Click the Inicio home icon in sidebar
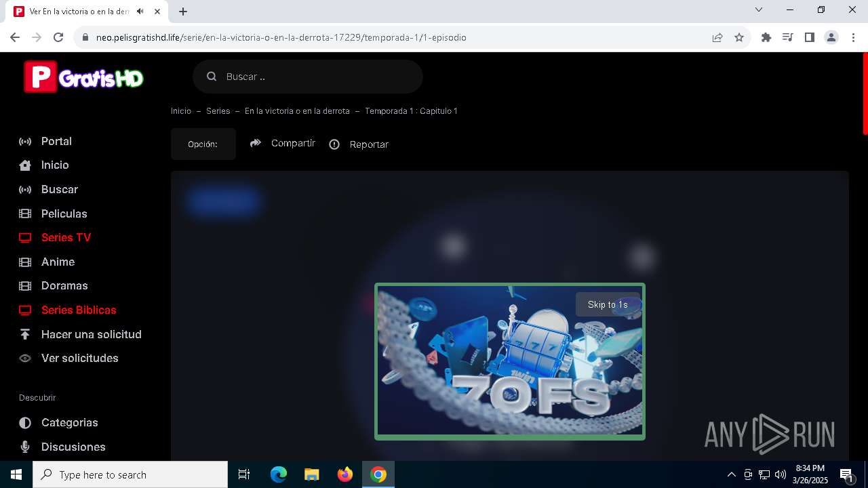The image size is (868, 488). coord(25,165)
